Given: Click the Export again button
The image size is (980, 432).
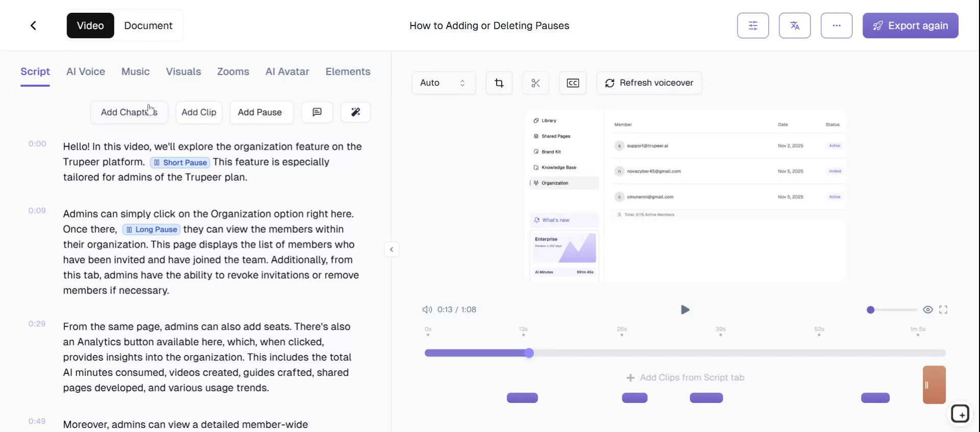Looking at the screenshot, I should [x=911, y=26].
